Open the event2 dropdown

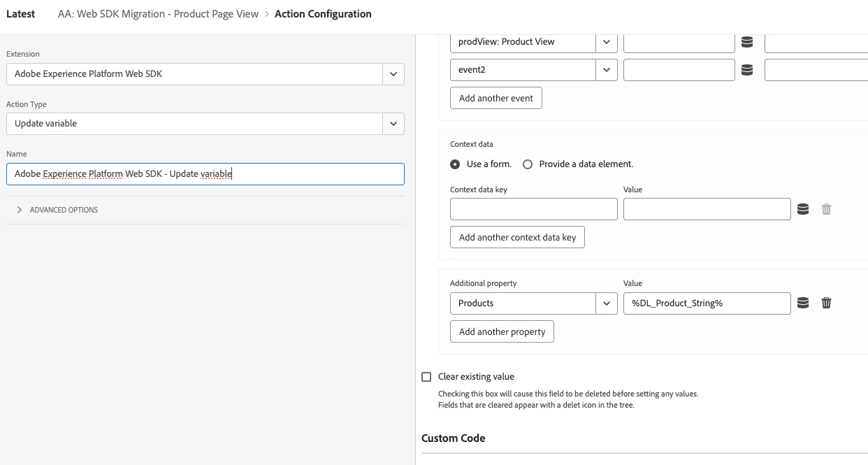[x=606, y=70]
